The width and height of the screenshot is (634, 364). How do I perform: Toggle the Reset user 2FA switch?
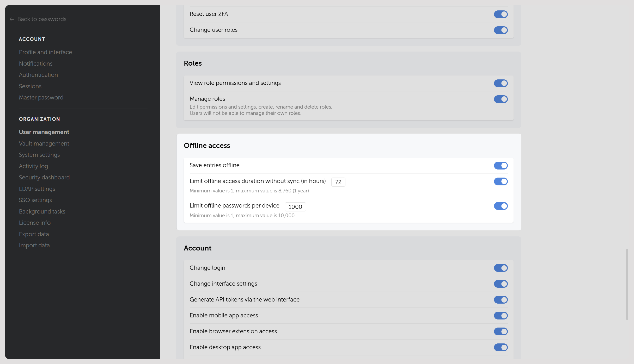click(501, 14)
